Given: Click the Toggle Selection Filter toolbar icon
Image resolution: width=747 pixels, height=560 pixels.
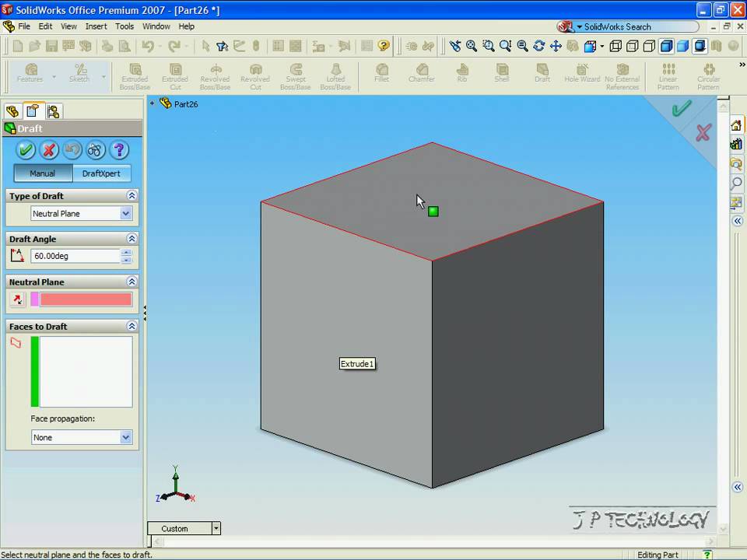Looking at the screenshot, I should (x=222, y=46).
